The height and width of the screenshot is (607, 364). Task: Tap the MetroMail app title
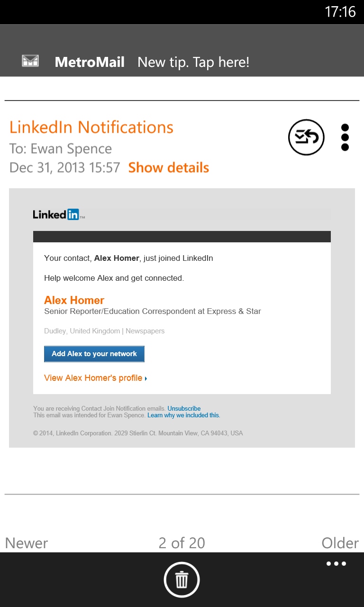point(90,62)
